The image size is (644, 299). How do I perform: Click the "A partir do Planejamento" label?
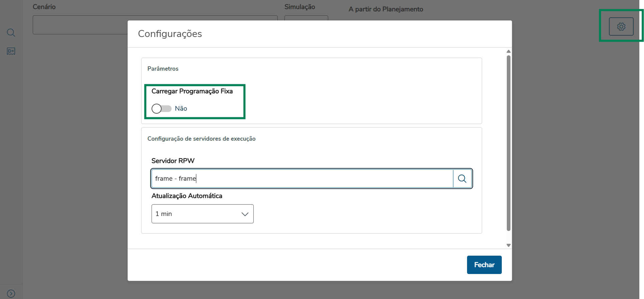coord(386,9)
